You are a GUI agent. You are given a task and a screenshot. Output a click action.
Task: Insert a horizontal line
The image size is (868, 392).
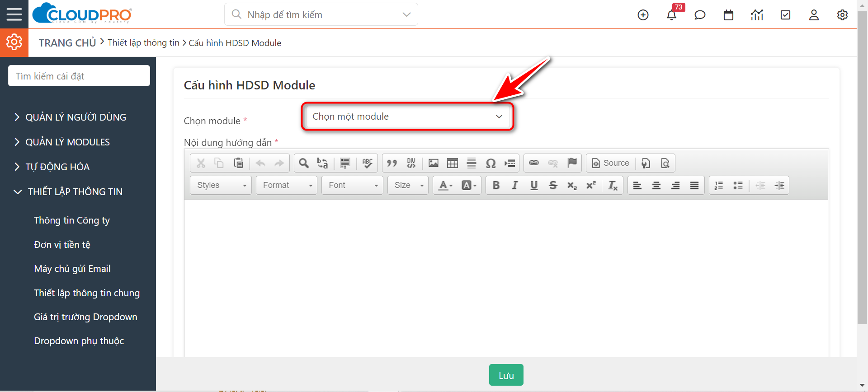pyautogui.click(x=472, y=163)
